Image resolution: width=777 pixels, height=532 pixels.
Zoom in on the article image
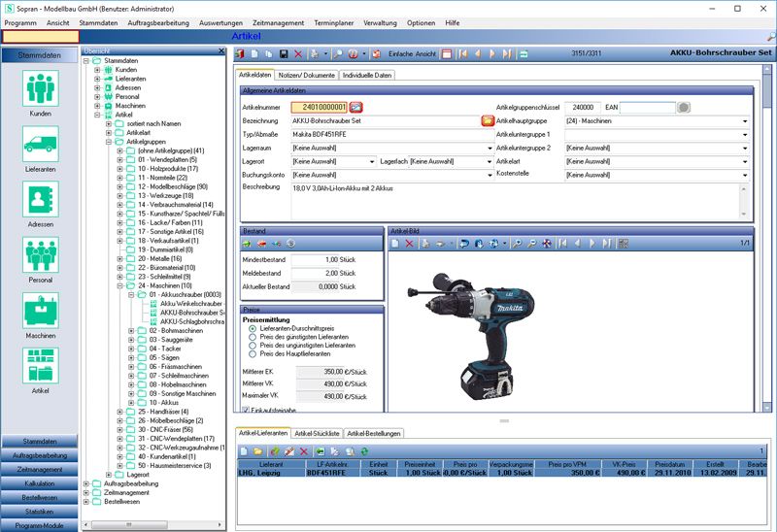tap(517, 244)
